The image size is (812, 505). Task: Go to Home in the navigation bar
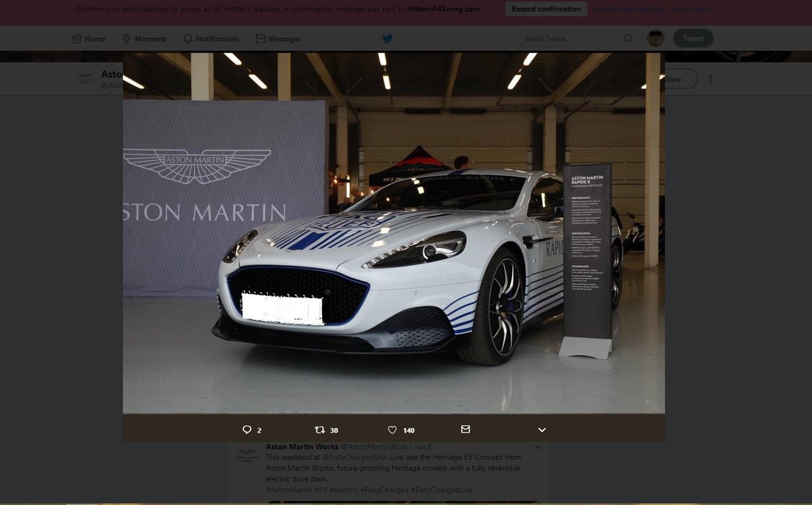pyautogui.click(x=89, y=39)
